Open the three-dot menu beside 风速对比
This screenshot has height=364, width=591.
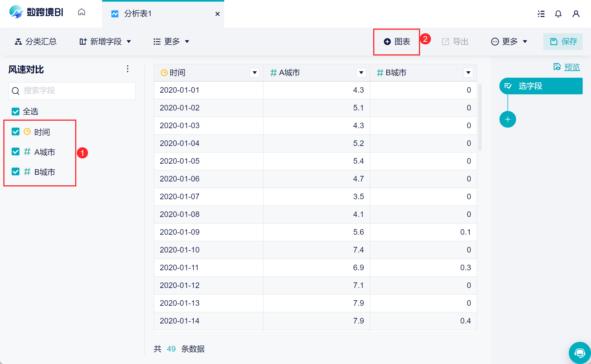coord(128,69)
